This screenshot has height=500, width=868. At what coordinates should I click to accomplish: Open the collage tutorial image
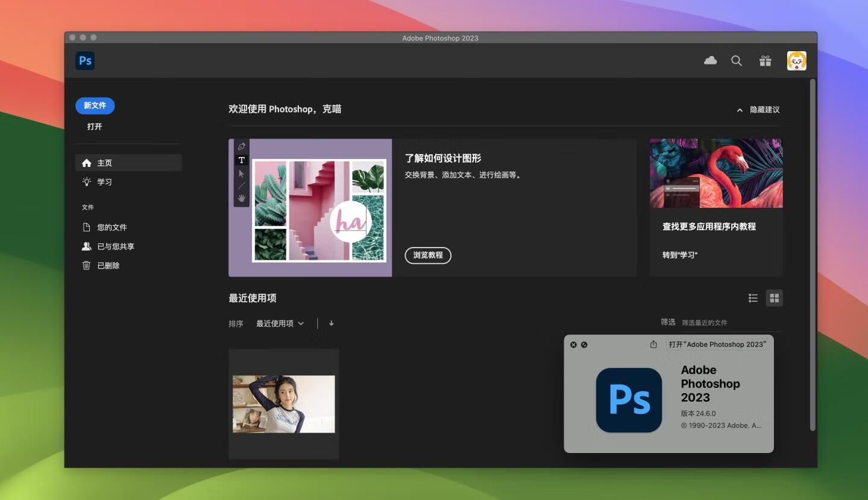310,208
